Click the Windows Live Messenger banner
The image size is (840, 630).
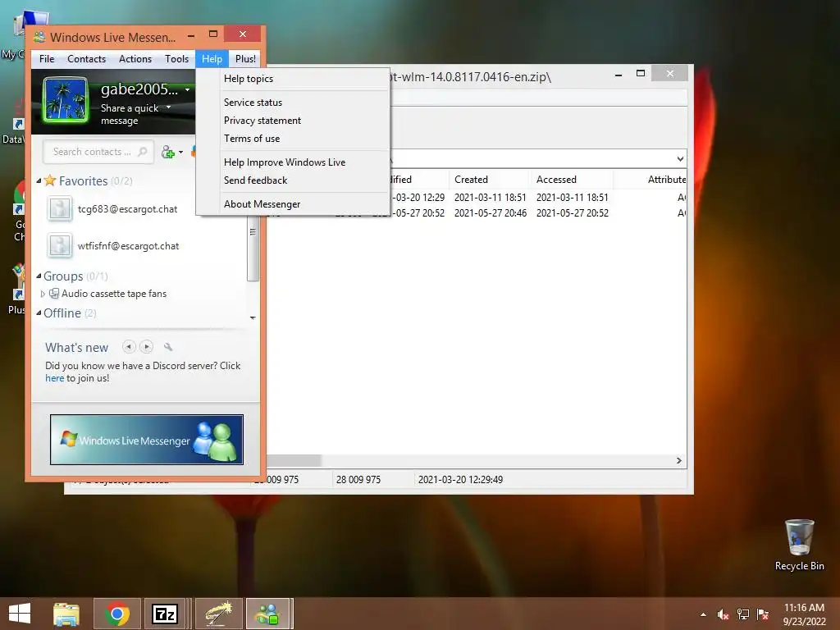(x=146, y=440)
